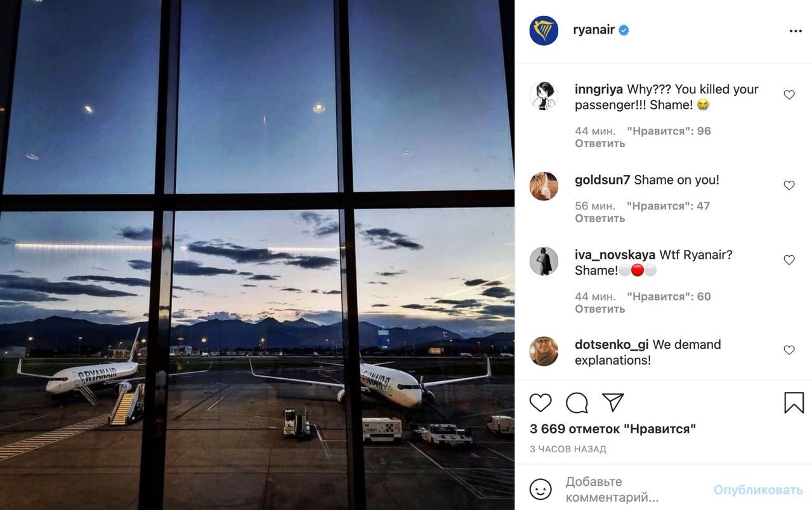Like inngriya's comment with heart
This screenshot has width=812, height=510.
pyautogui.click(x=789, y=95)
